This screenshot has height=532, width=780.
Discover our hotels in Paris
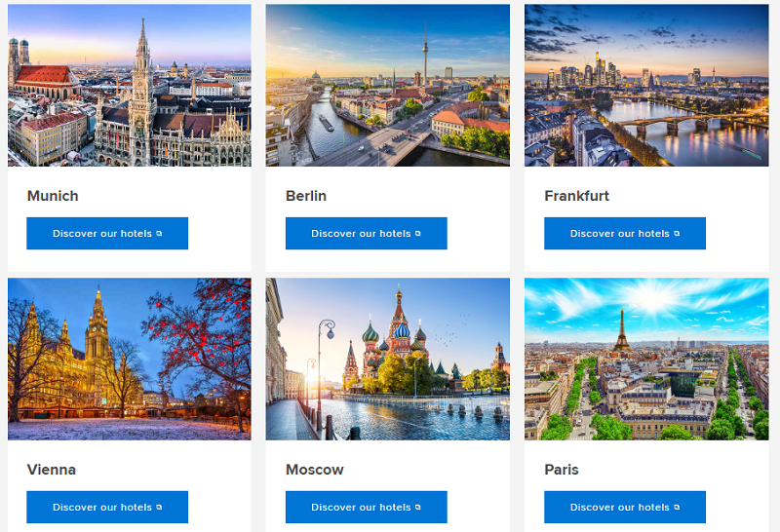[625, 507]
